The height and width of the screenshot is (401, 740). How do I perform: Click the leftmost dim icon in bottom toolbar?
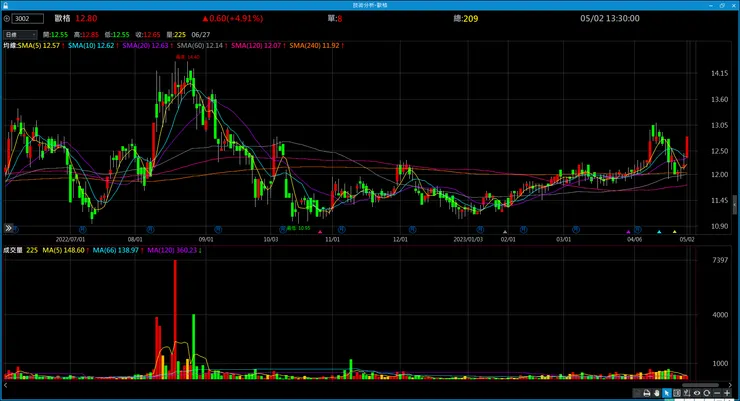pos(637,393)
